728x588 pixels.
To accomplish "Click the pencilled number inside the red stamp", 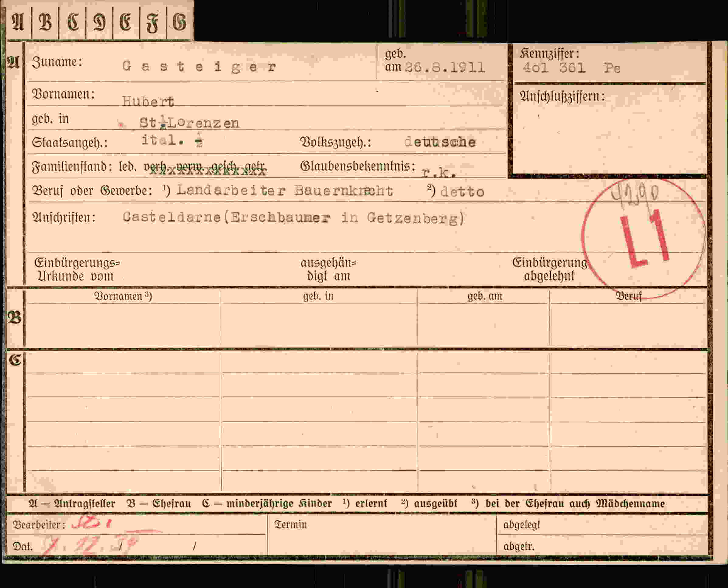I will 635,195.
